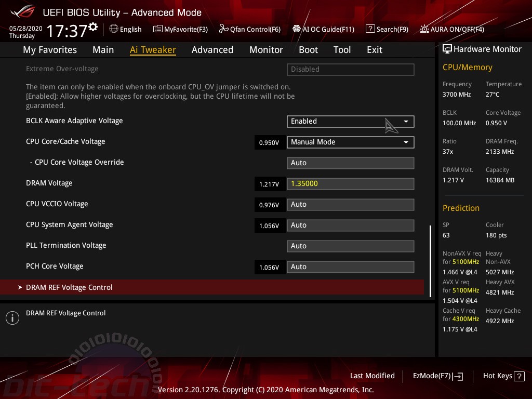Click the 17:37 clock display
Image resolution: width=532 pixels, height=399 pixels.
point(67,31)
